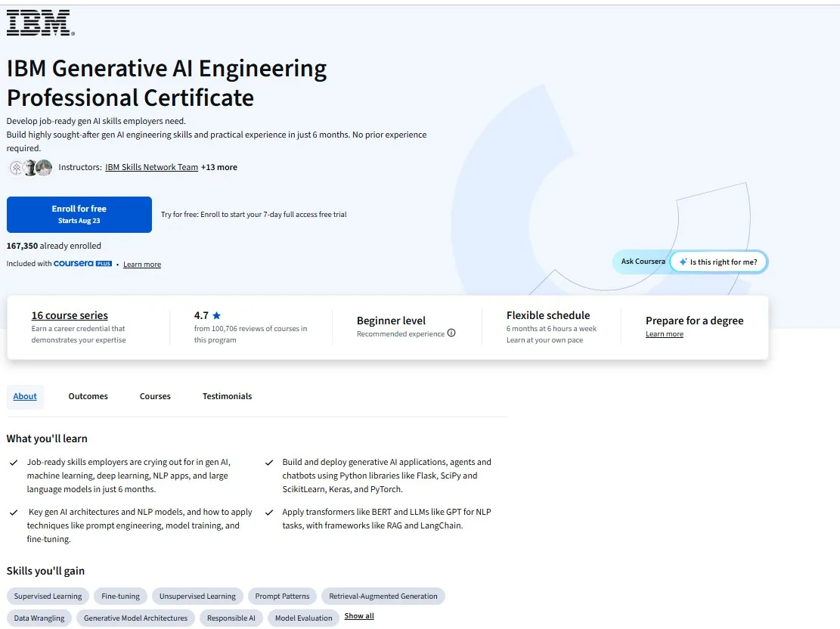Click the Enroll for free button
840x629 pixels.
pos(79,214)
